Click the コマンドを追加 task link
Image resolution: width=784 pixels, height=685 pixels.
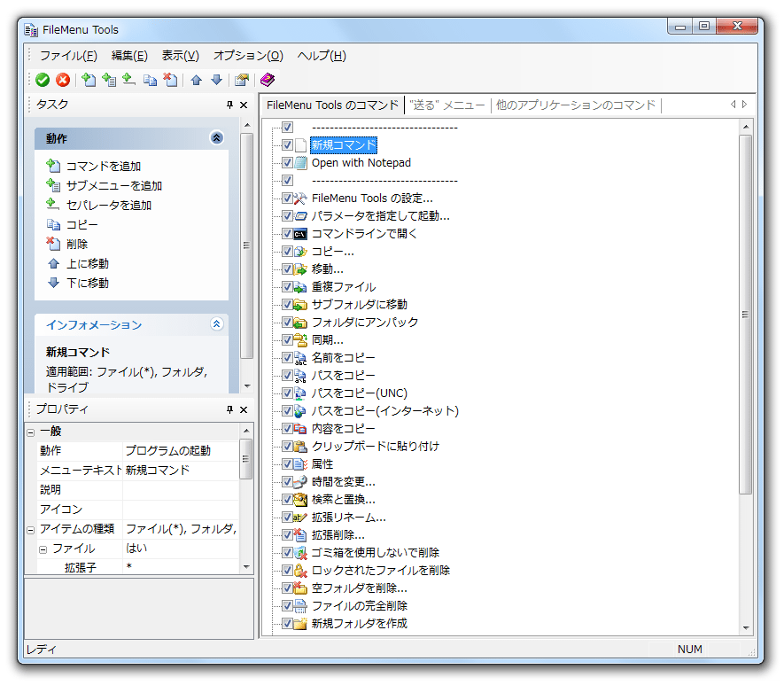104,166
